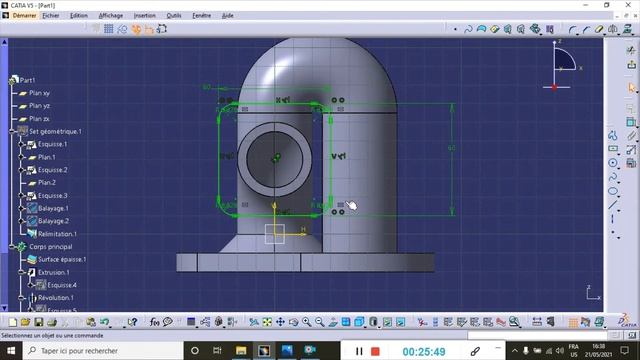Click the Grid icon in top toolbar
This screenshot has height=360, width=640.
[109, 29]
